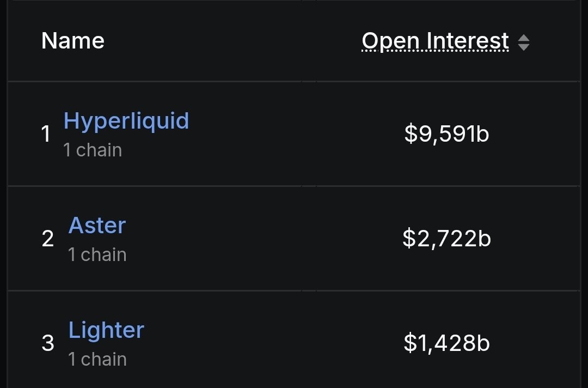Viewport: 588px width, 388px height.
Task: Select the $9,591b open interest value
Action: 446,134
